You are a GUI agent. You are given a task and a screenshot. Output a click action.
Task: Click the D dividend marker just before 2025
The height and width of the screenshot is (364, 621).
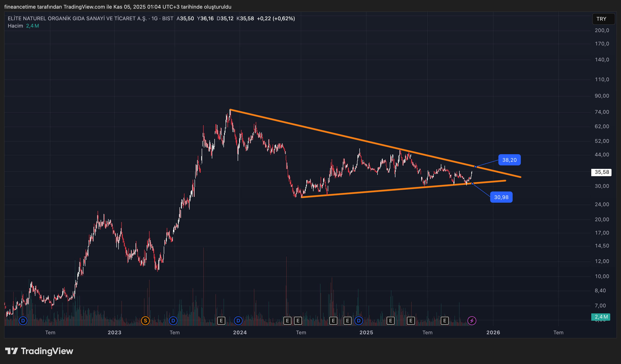click(359, 321)
